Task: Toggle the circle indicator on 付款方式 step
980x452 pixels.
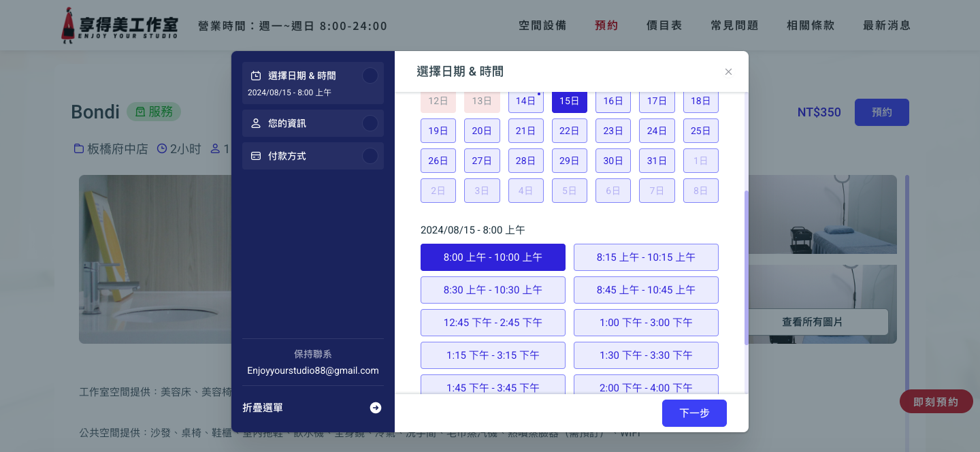Action: pos(370,156)
